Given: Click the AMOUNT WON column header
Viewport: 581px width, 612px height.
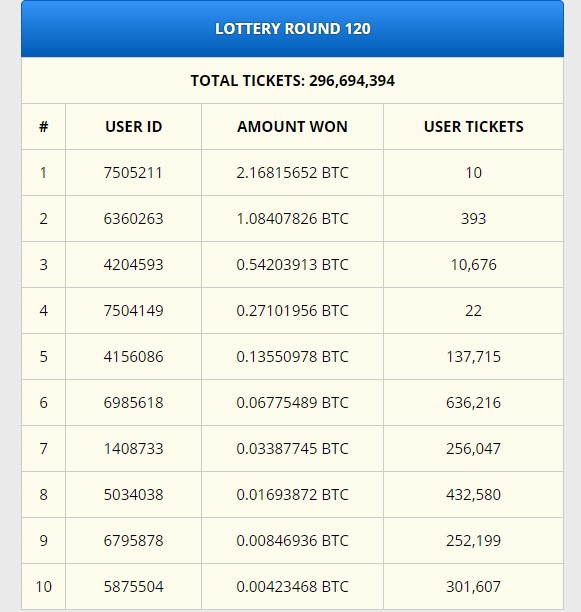Looking at the screenshot, I should tap(292, 127).
